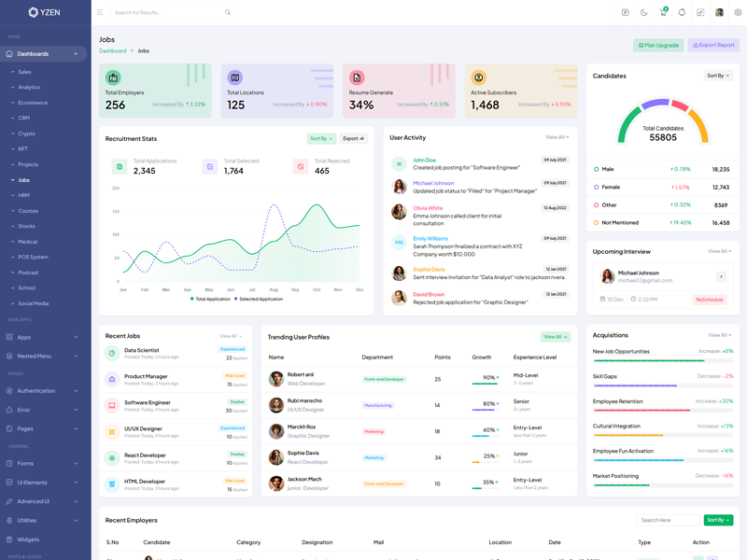Image resolution: width=747 pixels, height=560 pixels.
Task: Open Sort By dropdown in Recruitment Stats
Action: [321, 139]
